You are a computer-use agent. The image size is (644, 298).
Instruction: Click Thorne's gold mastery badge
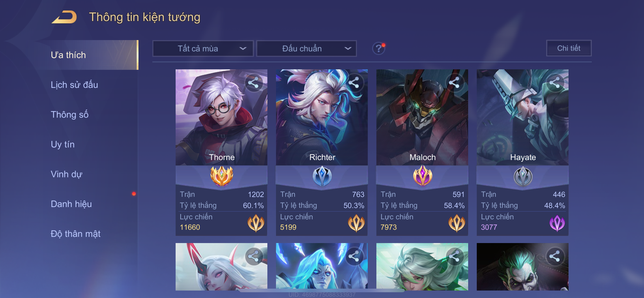222,176
